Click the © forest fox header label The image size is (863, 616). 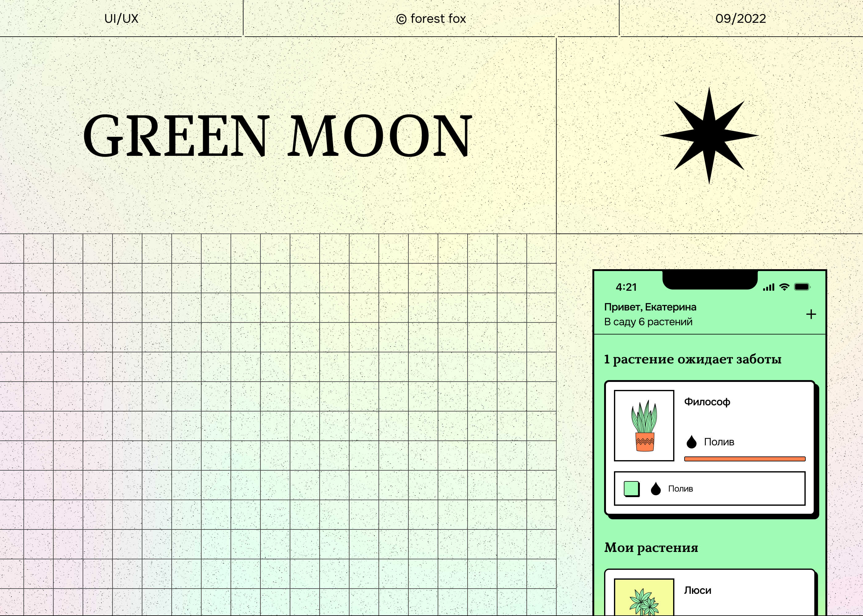click(431, 18)
